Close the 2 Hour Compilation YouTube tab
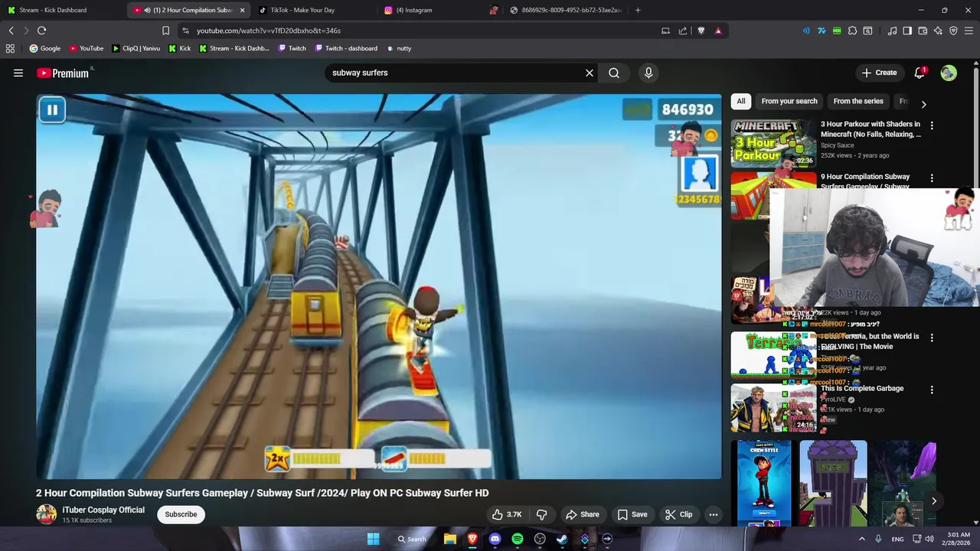 243,10
